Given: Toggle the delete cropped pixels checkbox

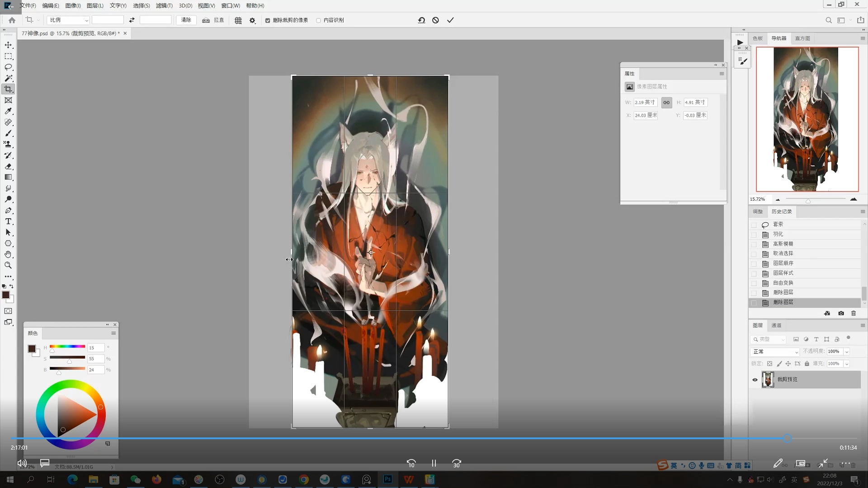Looking at the screenshot, I should pyautogui.click(x=268, y=20).
